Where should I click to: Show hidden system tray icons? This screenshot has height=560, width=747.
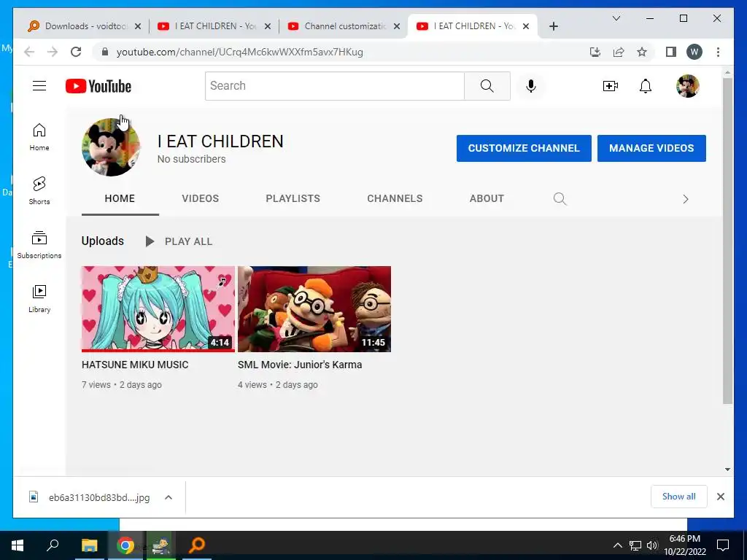[x=617, y=545]
